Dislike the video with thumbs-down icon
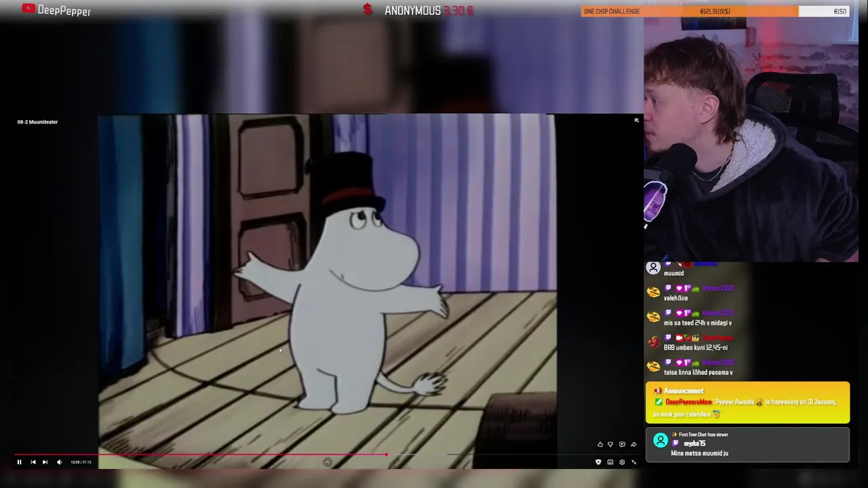Image resolution: width=868 pixels, height=488 pixels. [x=610, y=445]
